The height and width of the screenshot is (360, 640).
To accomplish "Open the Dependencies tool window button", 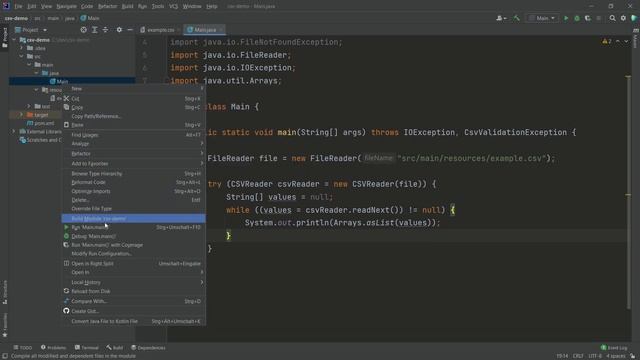I will coord(148,347).
